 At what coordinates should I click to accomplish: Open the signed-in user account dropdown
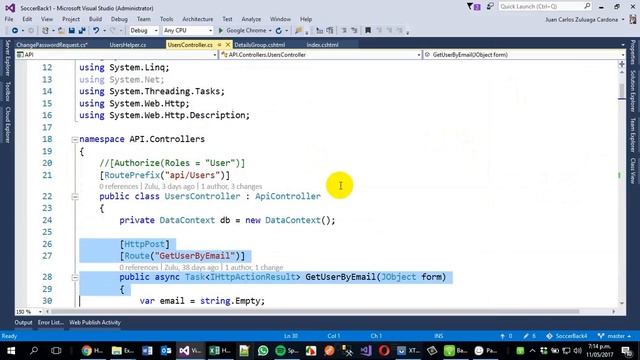[584, 20]
